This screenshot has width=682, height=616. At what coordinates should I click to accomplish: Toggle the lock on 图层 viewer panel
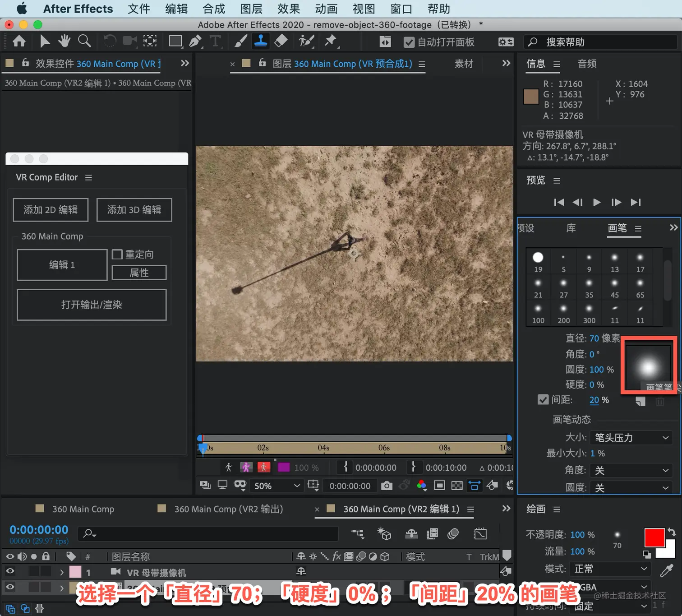(262, 63)
